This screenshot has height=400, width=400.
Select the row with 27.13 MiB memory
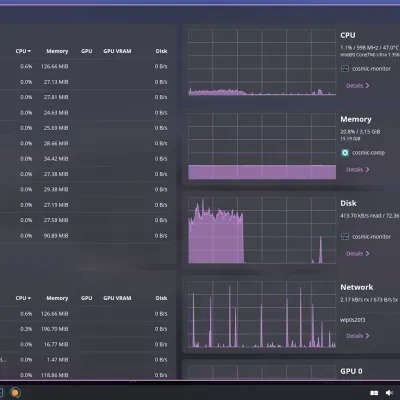pyautogui.click(x=86, y=82)
